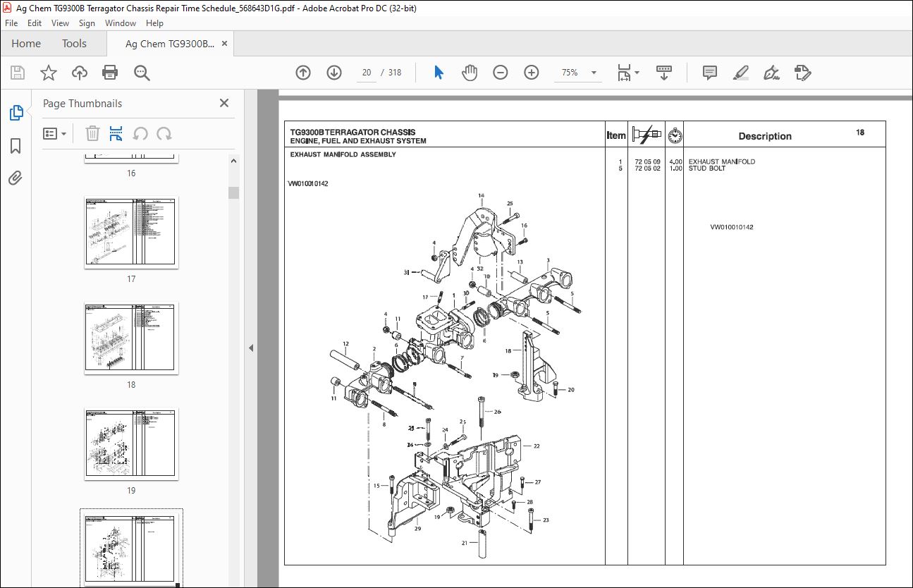Save the file with the floppy disk icon
Viewport: 913px width, 588px height.
[18, 73]
